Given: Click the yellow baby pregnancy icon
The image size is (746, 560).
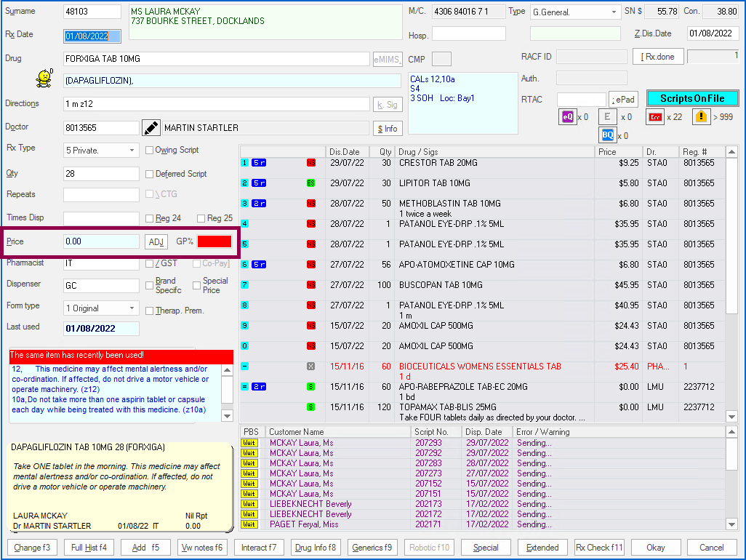Looking at the screenshot, I should pos(45,79).
